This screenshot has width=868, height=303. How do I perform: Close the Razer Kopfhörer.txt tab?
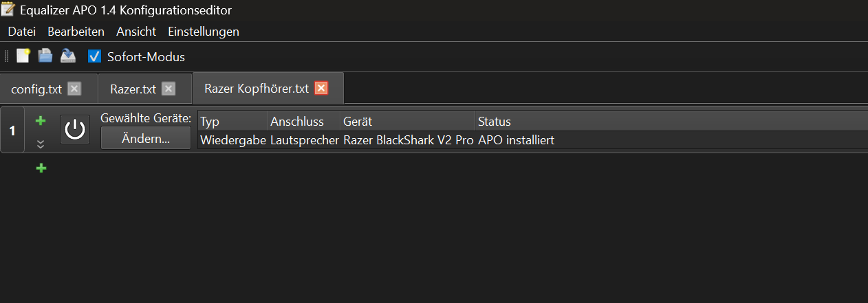tap(321, 89)
